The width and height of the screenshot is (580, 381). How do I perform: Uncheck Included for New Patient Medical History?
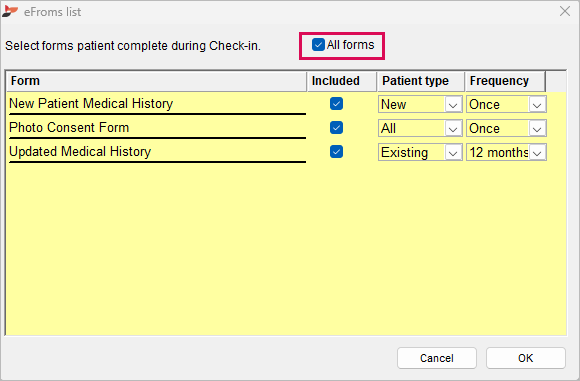[336, 104]
